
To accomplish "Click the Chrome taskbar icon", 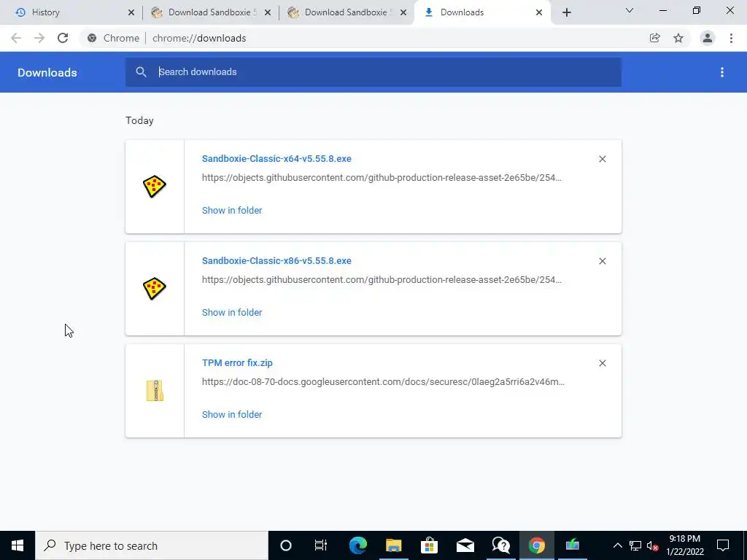I will pos(536,545).
